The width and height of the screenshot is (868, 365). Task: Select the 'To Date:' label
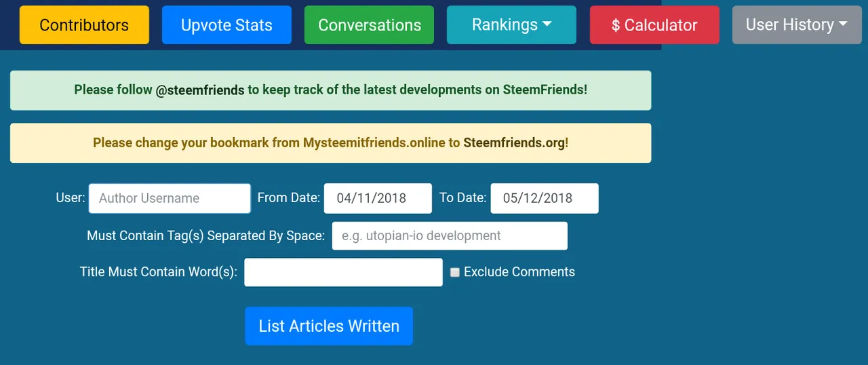point(463,198)
